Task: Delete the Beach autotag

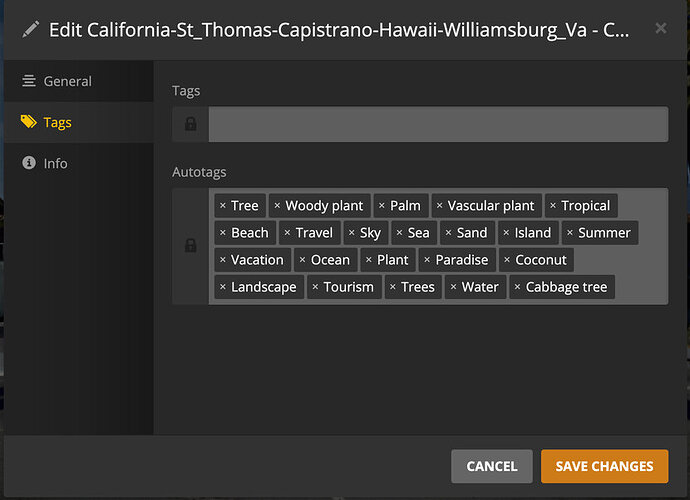Action: tap(223, 233)
